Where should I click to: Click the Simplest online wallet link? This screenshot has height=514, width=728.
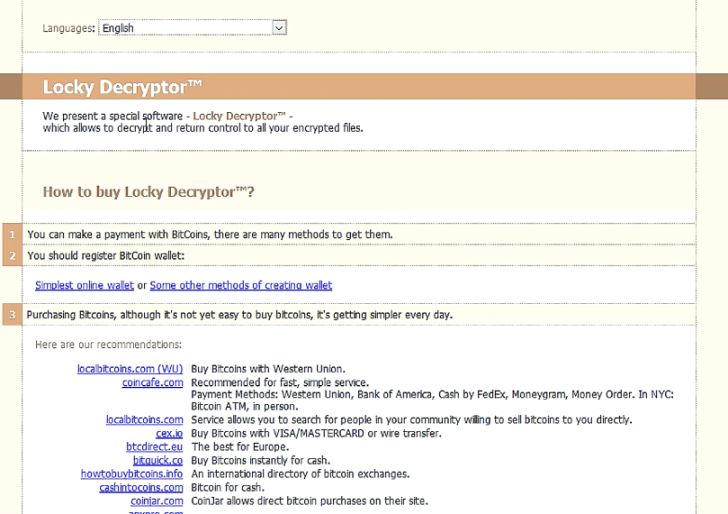84,285
